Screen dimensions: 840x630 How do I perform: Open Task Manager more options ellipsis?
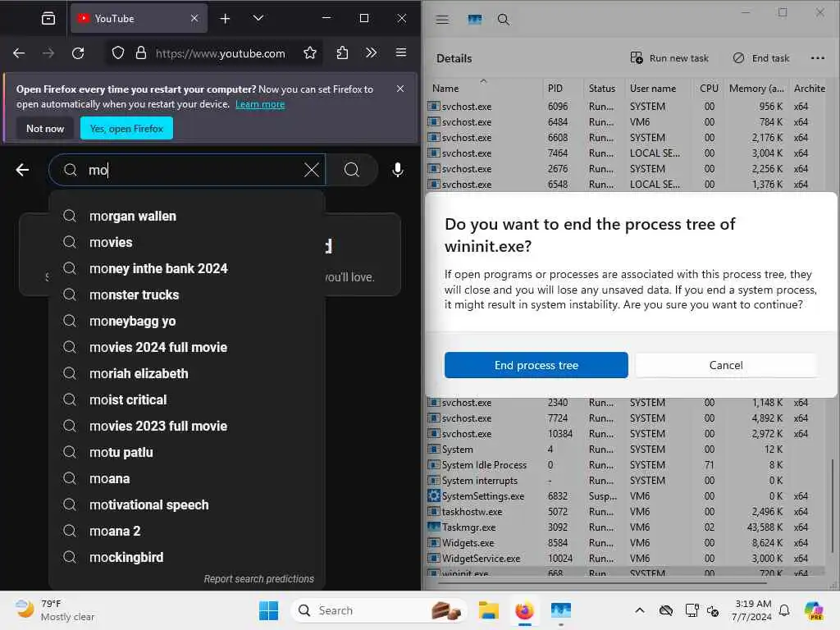point(818,58)
